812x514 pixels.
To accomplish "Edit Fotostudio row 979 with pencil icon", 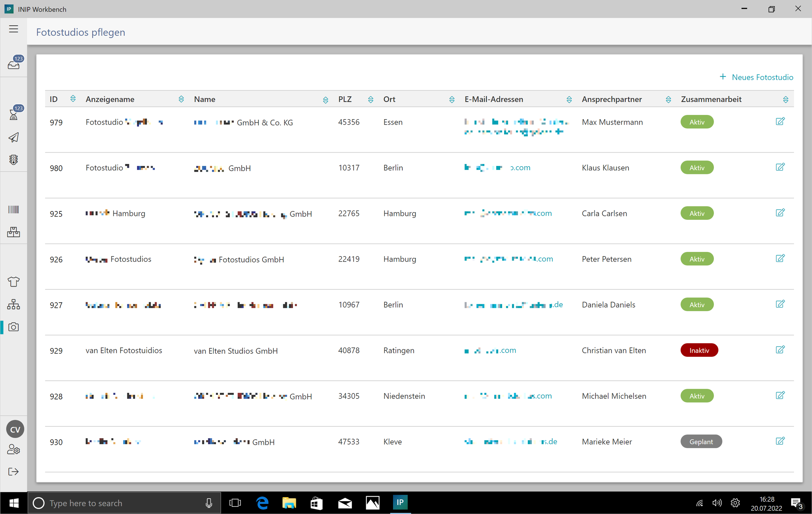I will point(780,121).
